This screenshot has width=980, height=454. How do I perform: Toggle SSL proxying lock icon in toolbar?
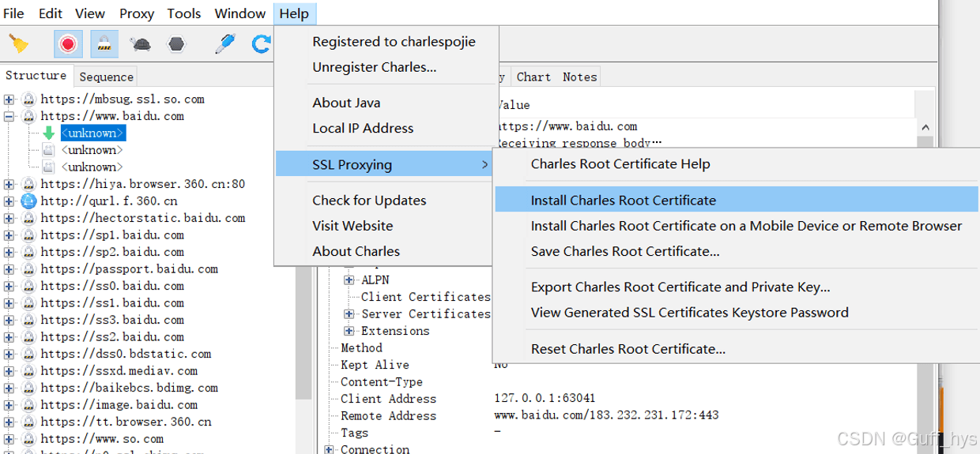point(104,43)
